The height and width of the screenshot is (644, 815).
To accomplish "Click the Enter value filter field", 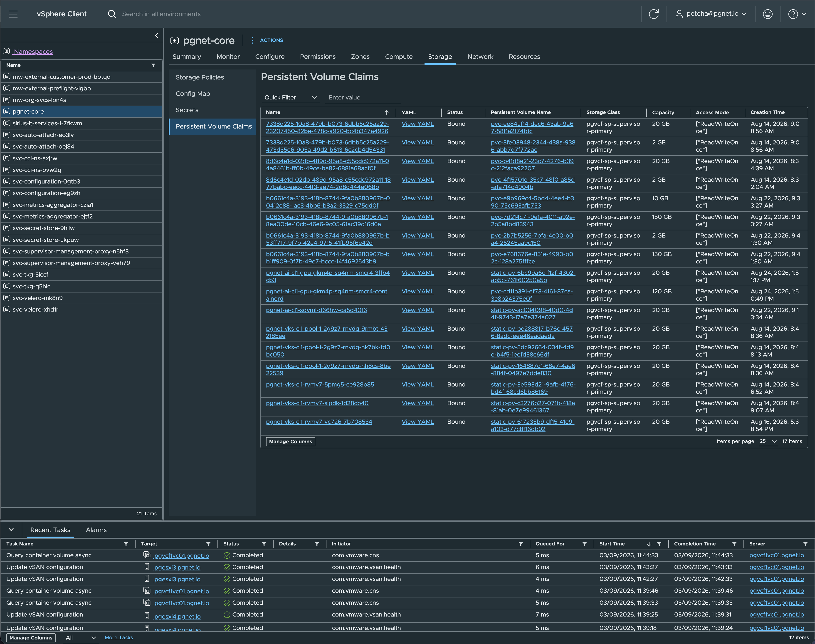I will pos(363,97).
